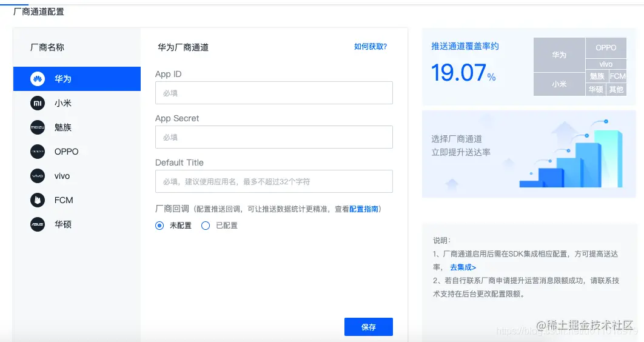
Task: Click the 推送通道覆盖率约 heading
Action: pos(465,47)
